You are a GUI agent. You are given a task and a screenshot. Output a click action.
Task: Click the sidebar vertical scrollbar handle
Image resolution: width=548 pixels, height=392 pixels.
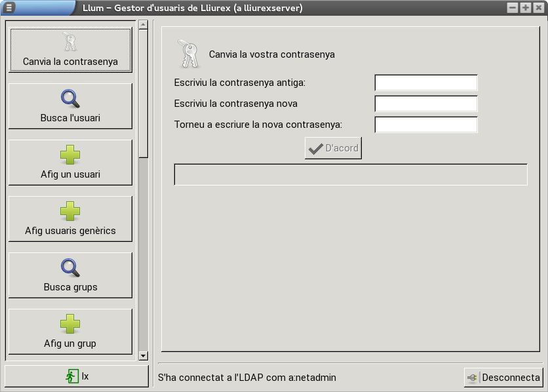click(144, 92)
